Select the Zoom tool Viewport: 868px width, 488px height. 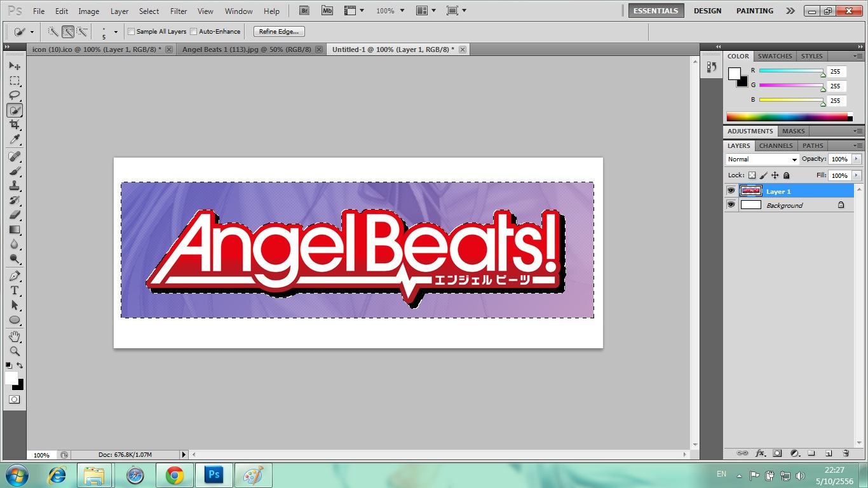[x=15, y=351]
